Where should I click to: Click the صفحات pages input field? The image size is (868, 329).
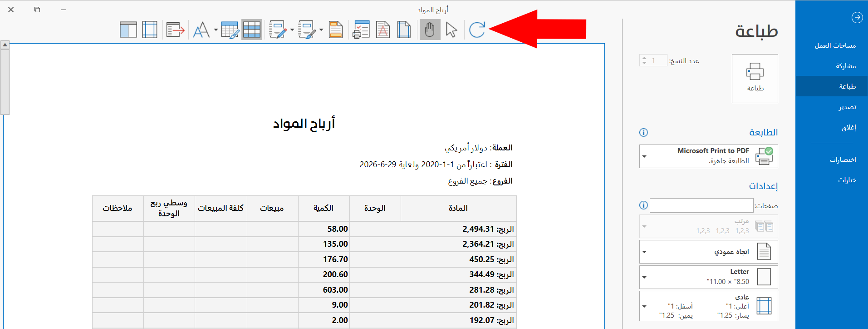pyautogui.click(x=701, y=205)
